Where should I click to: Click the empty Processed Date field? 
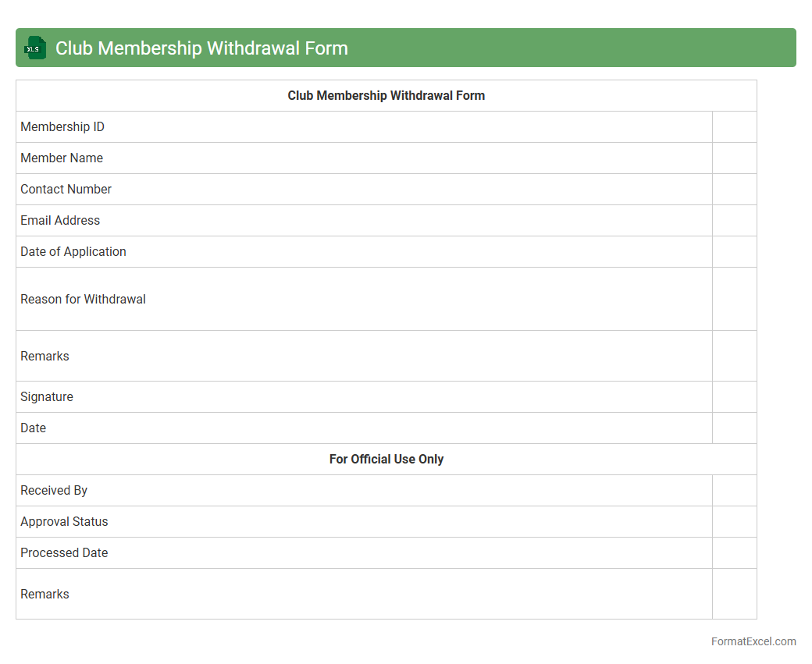(x=734, y=553)
